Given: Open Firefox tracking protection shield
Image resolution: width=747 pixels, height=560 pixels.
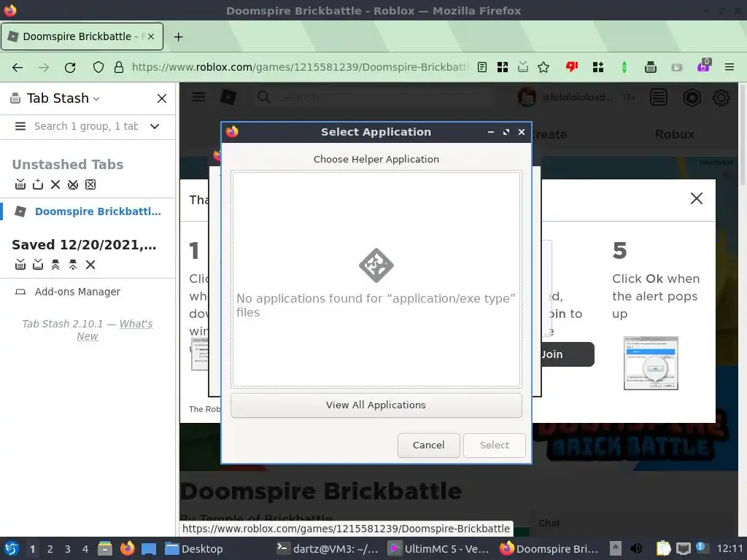Looking at the screenshot, I should pos(98,67).
